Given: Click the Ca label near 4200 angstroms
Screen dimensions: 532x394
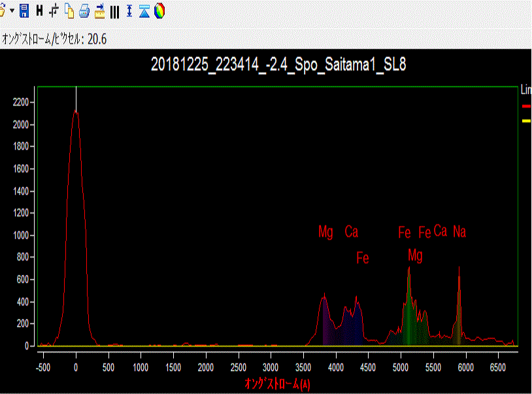Looking at the screenshot, I should 352,232.
